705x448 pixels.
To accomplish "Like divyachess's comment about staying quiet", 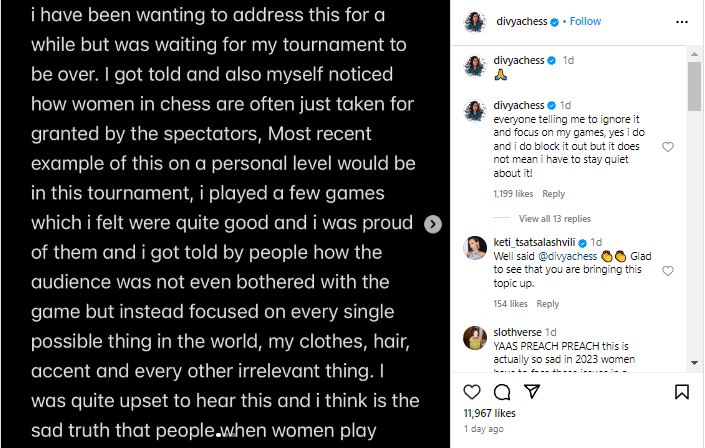I will pyautogui.click(x=668, y=147).
